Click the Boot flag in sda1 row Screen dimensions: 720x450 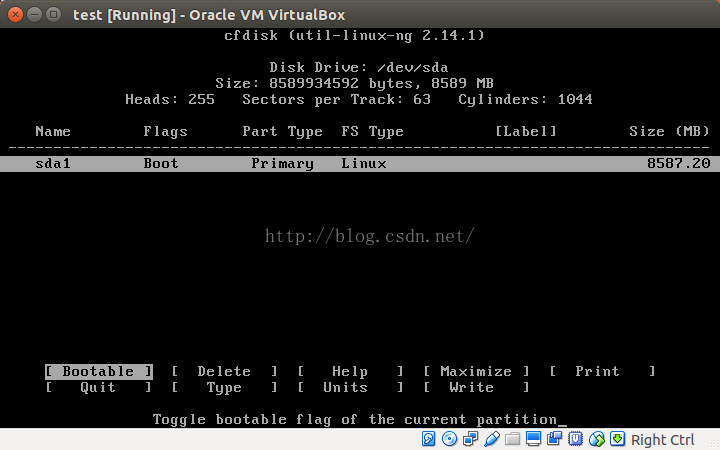[161, 163]
